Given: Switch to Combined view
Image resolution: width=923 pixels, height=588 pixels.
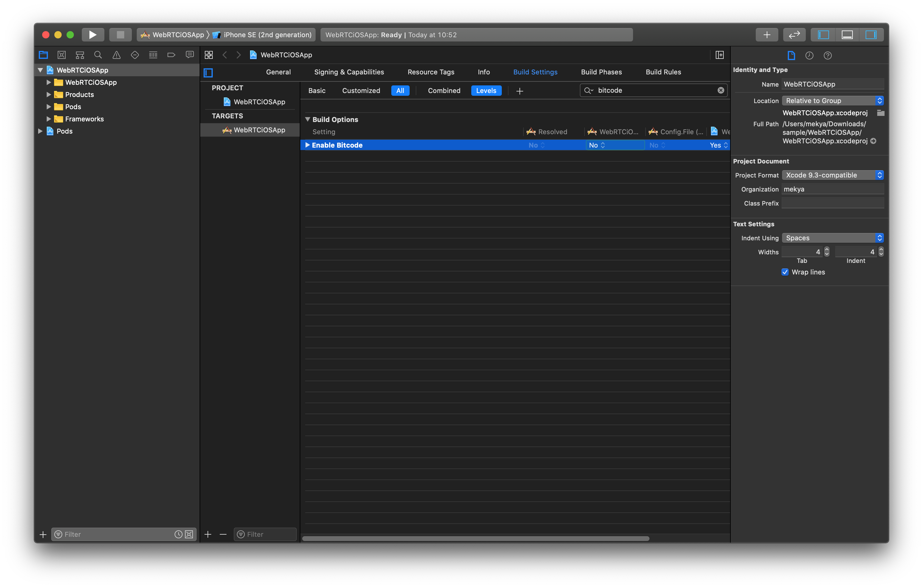Looking at the screenshot, I should pos(444,91).
